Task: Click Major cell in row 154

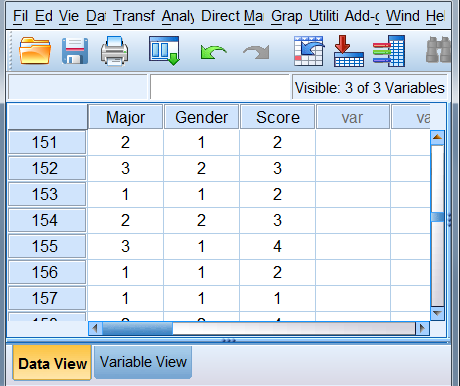Action: pos(125,220)
